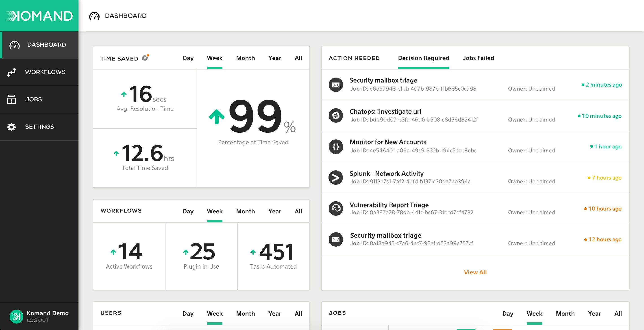Switch Time Saved panel to Month view
The image size is (644, 330).
click(245, 58)
